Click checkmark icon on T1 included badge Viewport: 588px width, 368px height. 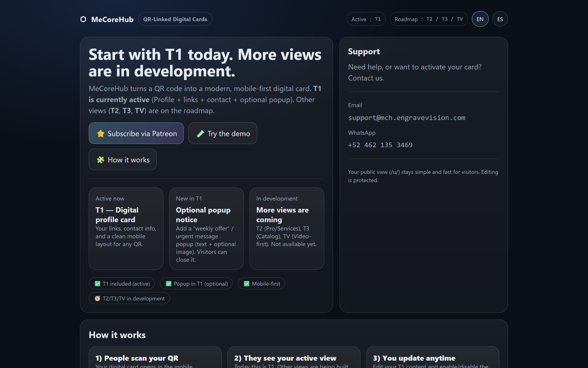(97, 284)
